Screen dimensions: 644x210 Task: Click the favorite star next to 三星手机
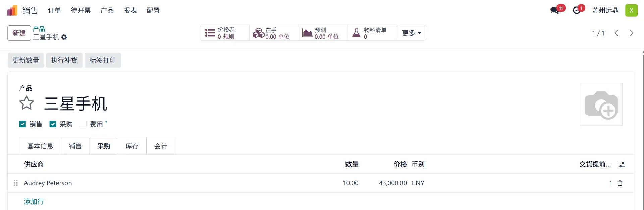26,103
